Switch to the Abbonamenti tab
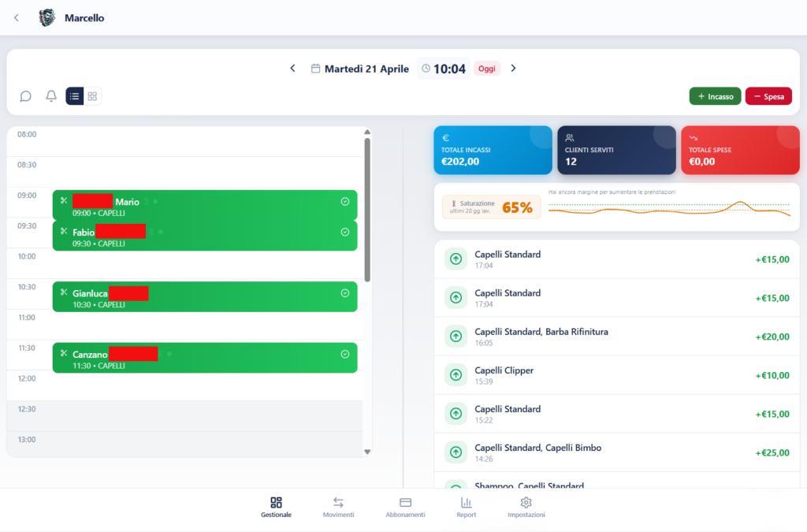The height and width of the screenshot is (532, 807). [x=405, y=507]
